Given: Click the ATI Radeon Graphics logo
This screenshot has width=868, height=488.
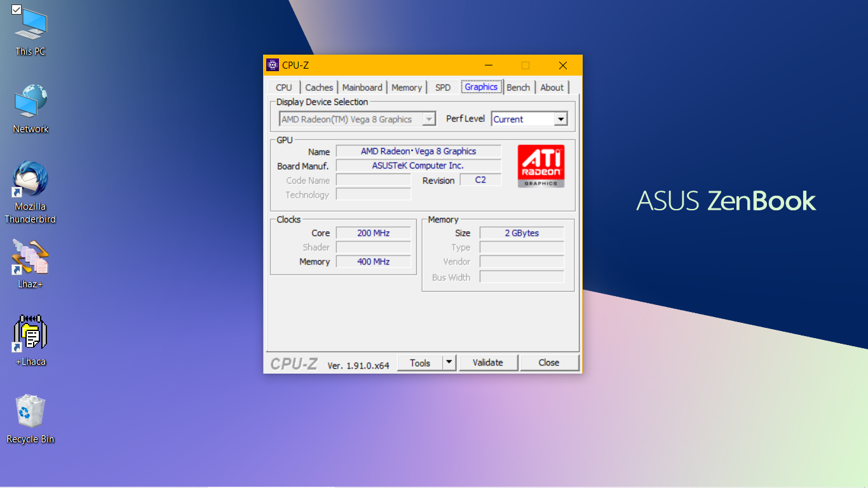Looking at the screenshot, I should tap(541, 166).
